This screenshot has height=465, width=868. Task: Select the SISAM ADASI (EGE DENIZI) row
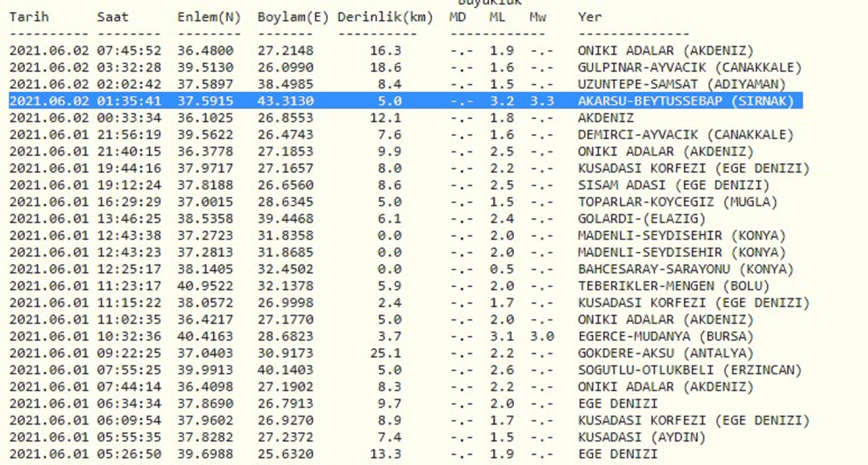coord(674,185)
